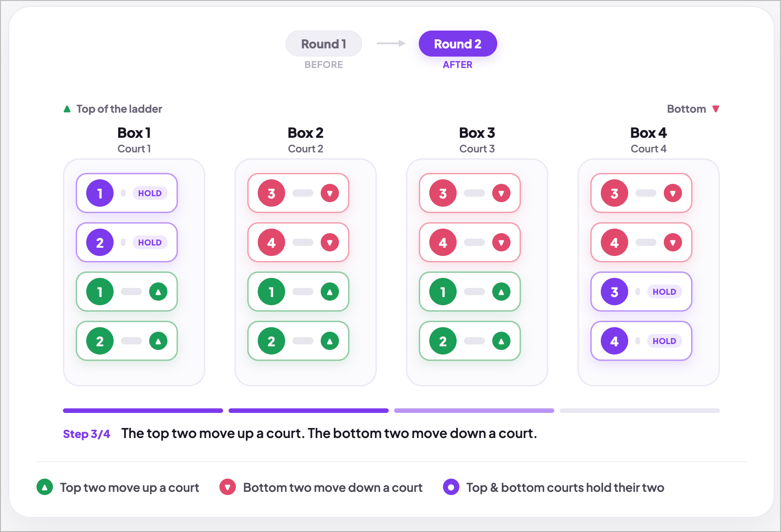781x532 pixels.
Task: Click the purple legend icon for holding courts
Action: pyautogui.click(x=451, y=487)
